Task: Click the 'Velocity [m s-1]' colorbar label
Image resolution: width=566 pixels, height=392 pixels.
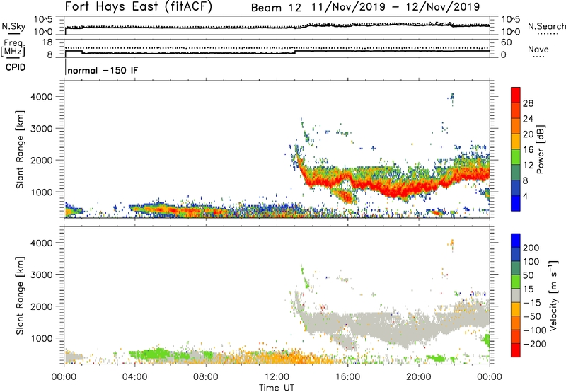Action: tap(553, 295)
